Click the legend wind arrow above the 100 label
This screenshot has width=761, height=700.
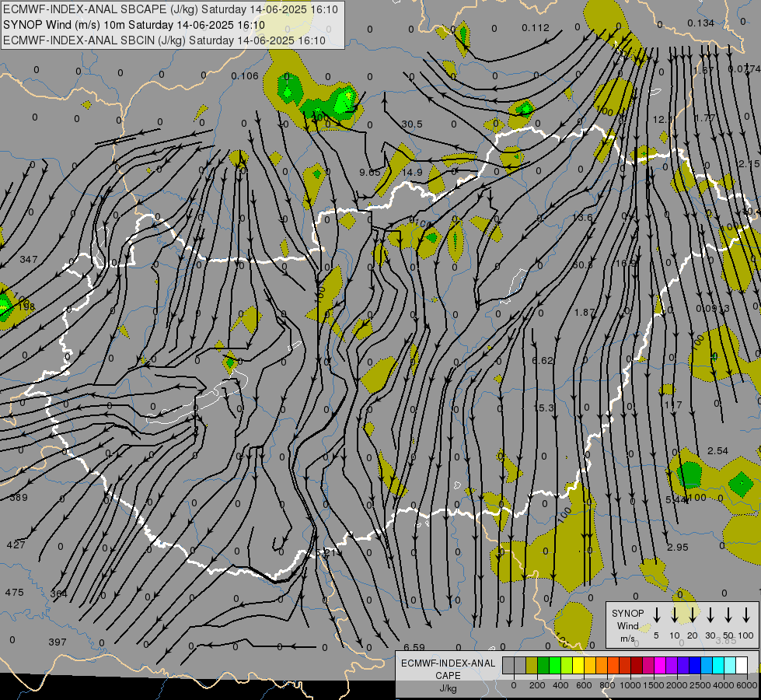point(746,614)
